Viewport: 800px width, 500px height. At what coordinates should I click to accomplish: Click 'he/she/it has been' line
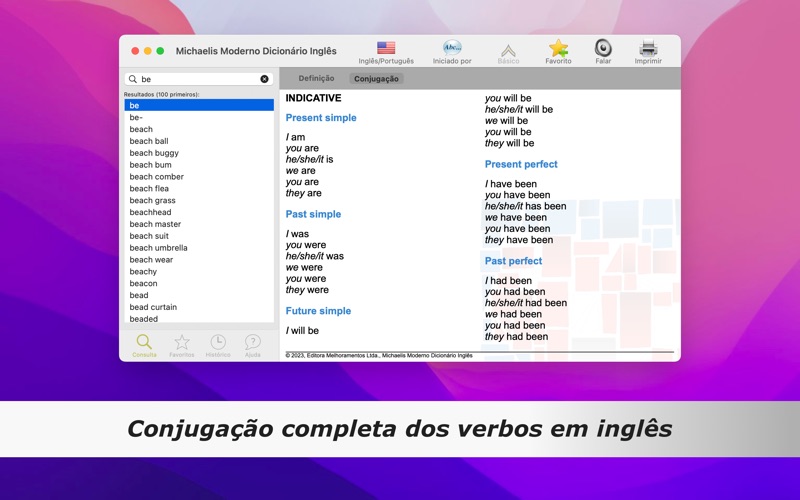tap(526, 206)
